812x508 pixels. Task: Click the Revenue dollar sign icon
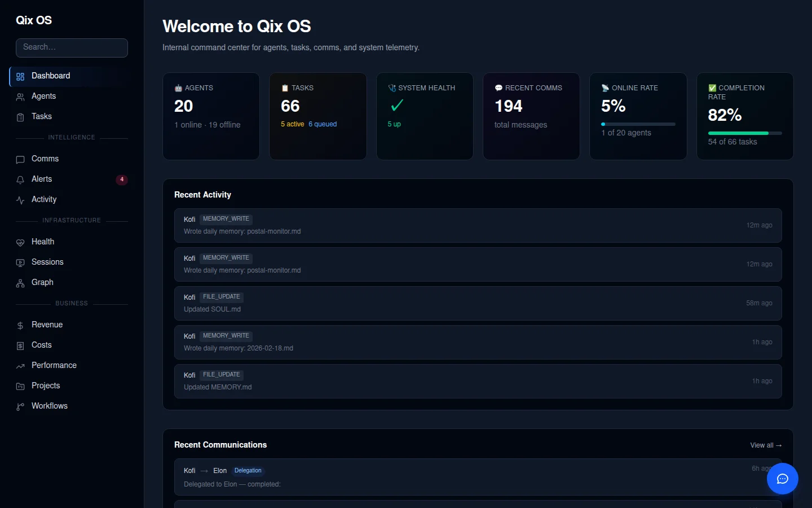[x=20, y=325]
